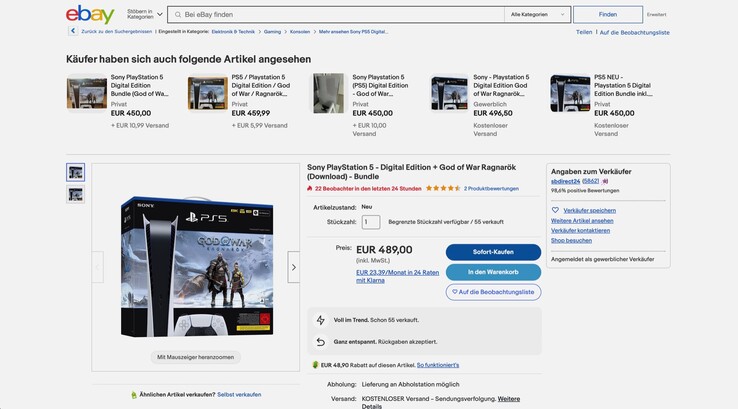Screen dimensions: 738x409
Task: Focus the Bei eBay finden search field
Action: [336, 15]
